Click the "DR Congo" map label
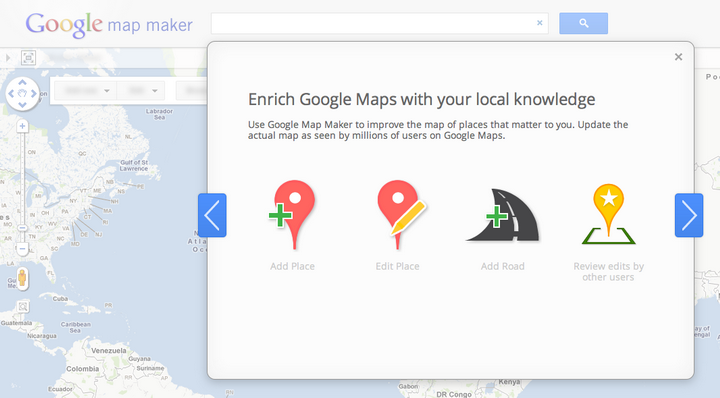The image size is (720, 398). click(x=454, y=394)
